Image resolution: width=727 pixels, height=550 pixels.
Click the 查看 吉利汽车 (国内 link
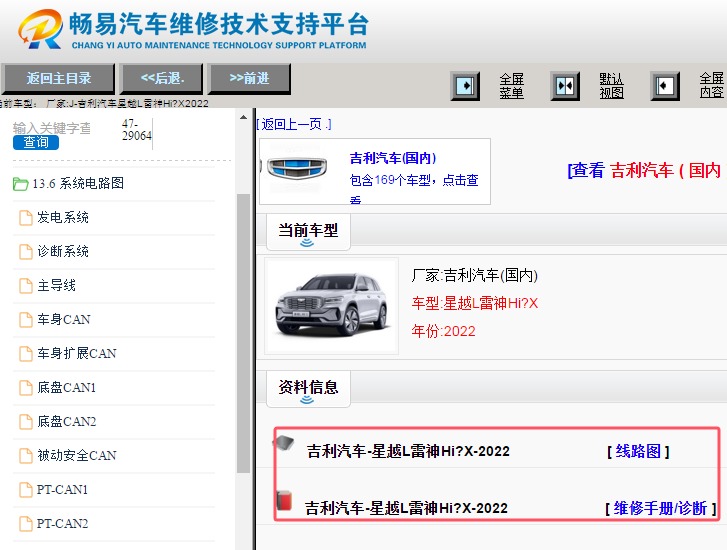(645, 170)
